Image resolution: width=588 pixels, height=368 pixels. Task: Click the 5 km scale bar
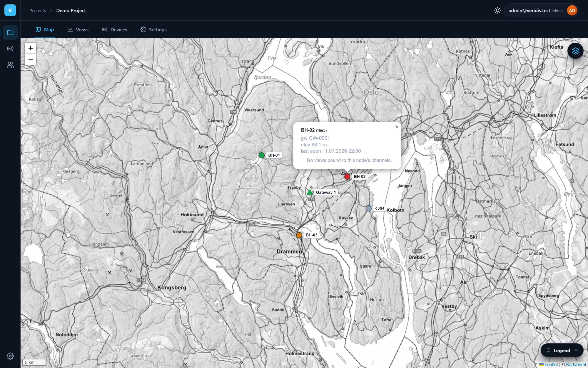[34, 362]
